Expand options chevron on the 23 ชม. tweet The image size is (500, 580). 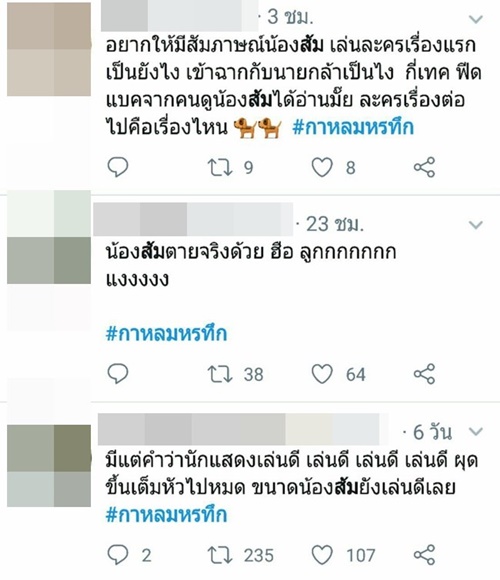pos(476,225)
